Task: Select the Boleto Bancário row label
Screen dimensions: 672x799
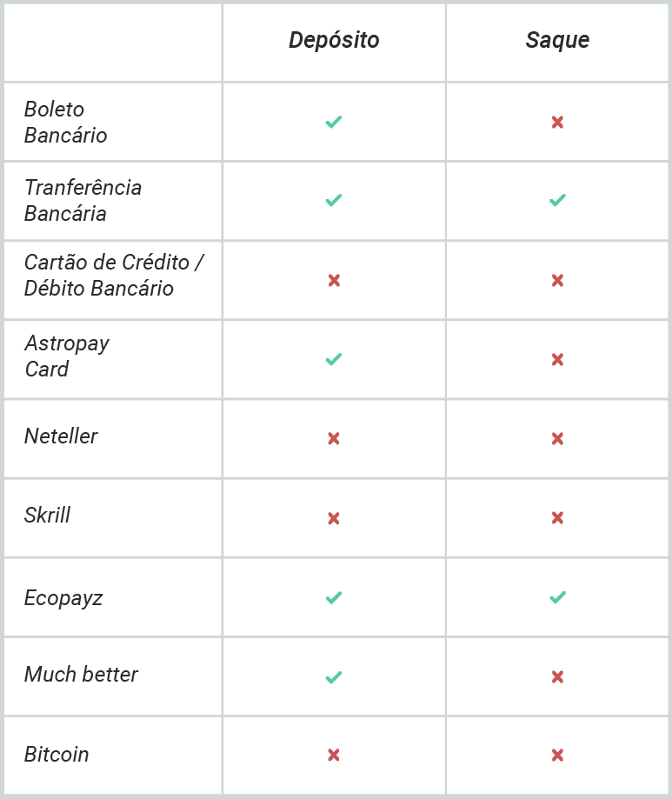Action: [x=66, y=123]
